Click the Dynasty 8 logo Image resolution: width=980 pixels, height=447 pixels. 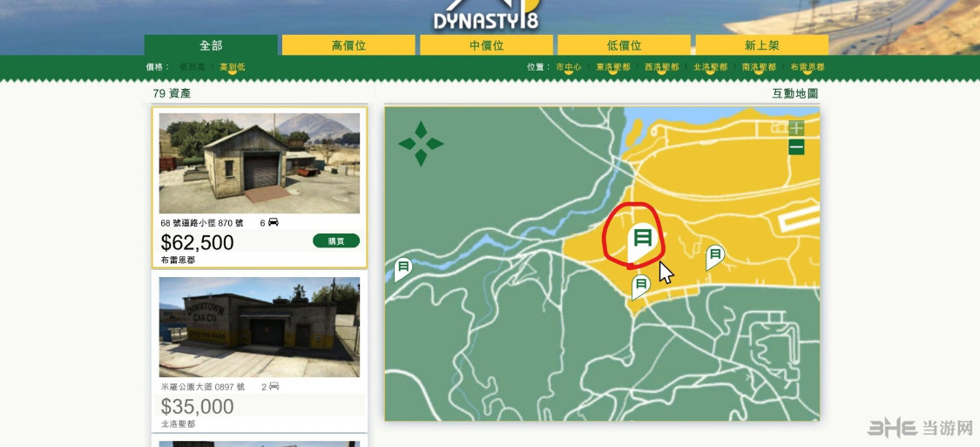tap(486, 16)
